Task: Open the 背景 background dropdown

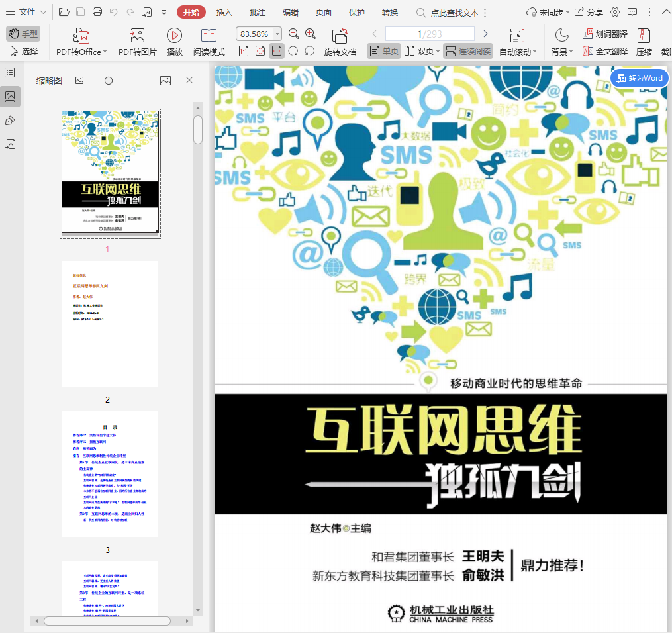Action: coord(561,42)
